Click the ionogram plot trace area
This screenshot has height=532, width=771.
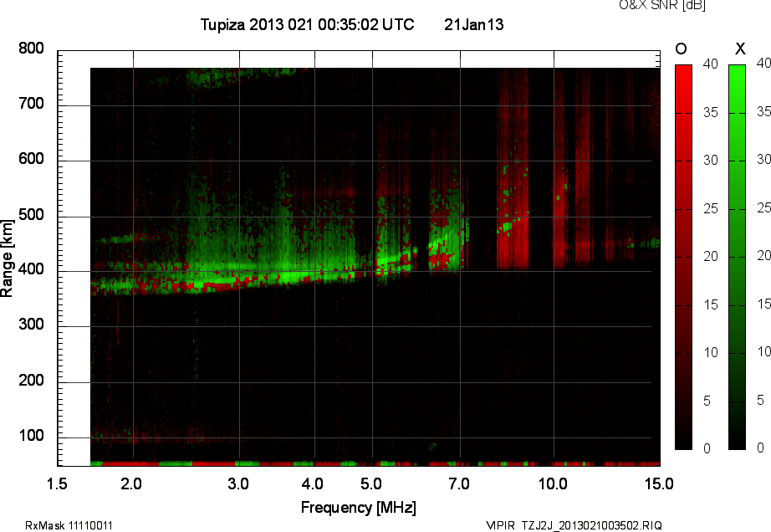[x=359, y=258]
